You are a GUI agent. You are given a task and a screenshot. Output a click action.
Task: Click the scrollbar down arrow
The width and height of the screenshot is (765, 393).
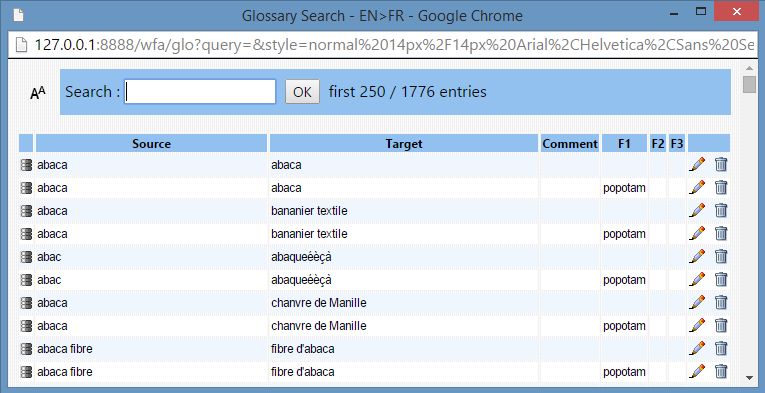[x=749, y=377]
